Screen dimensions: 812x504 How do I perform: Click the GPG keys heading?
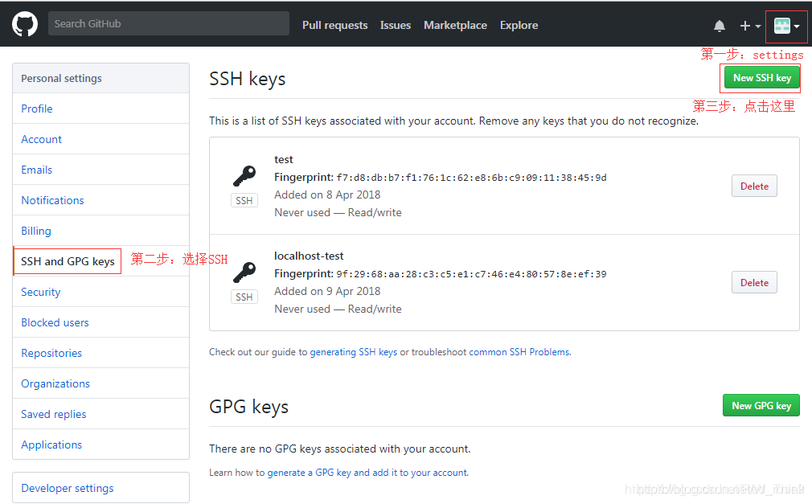tap(248, 407)
